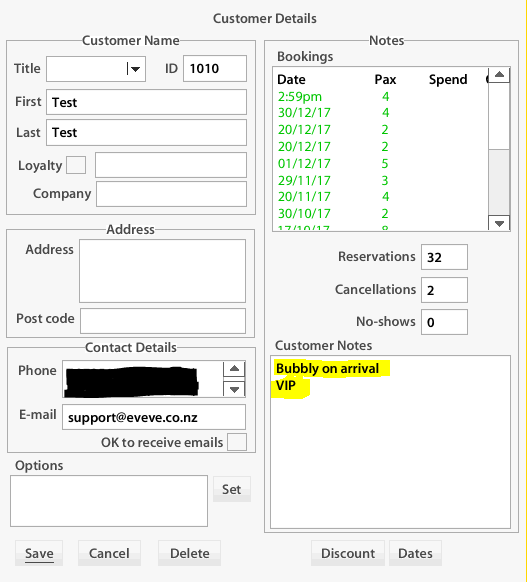Click the Cancel button
The image size is (527, 582).
[x=109, y=553]
